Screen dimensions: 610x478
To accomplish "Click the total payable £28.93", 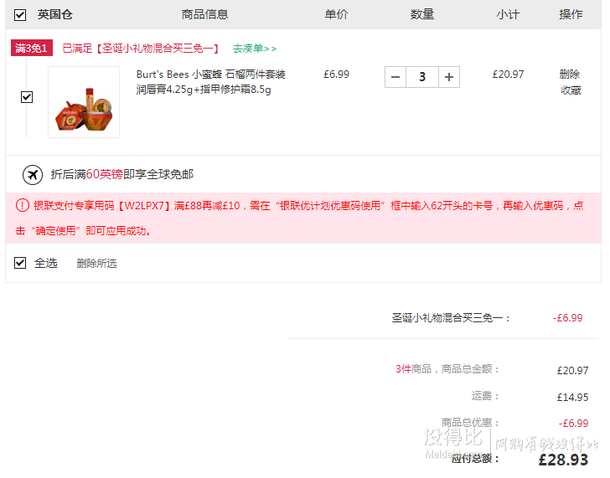I will [x=563, y=460].
